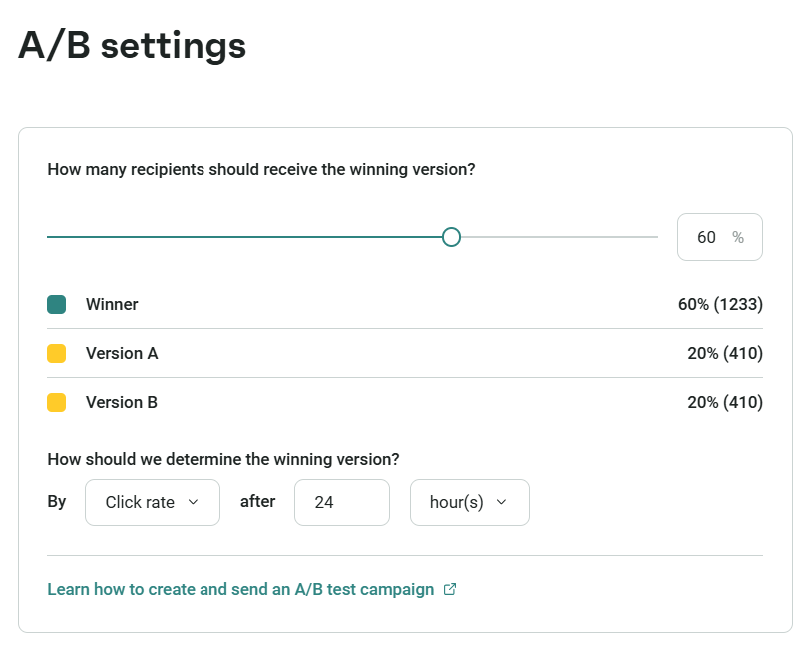The image size is (812, 650).
Task: Click the Winner row label
Action: 112,304
